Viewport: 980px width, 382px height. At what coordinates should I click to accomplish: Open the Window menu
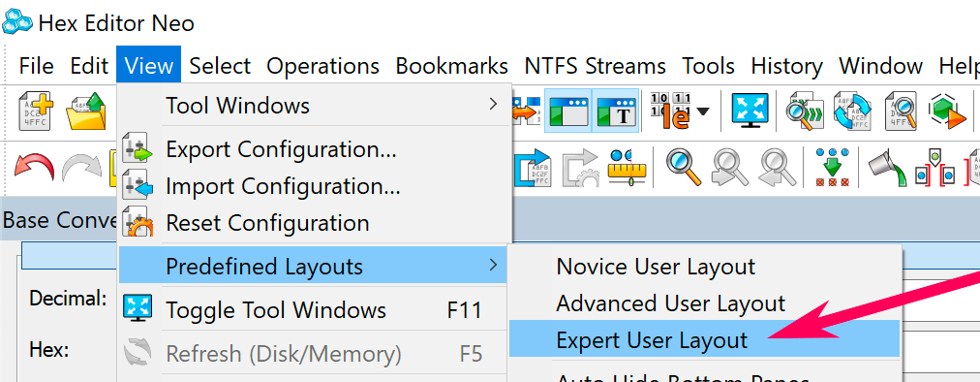[880, 66]
